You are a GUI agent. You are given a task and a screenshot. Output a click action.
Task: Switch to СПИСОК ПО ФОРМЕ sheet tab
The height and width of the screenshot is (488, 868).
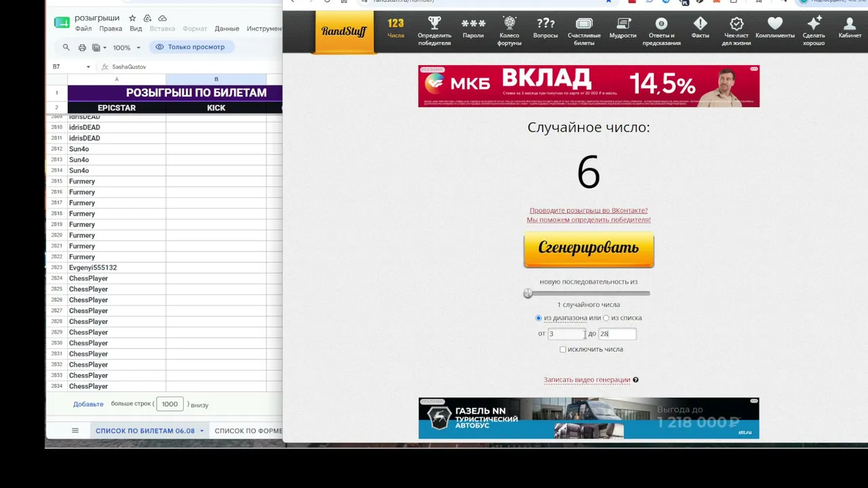(x=248, y=431)
